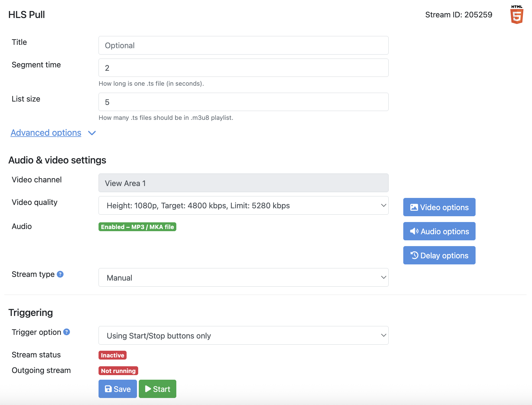
Task: Click the Delay options button
Action: click(x=439, y=255)
